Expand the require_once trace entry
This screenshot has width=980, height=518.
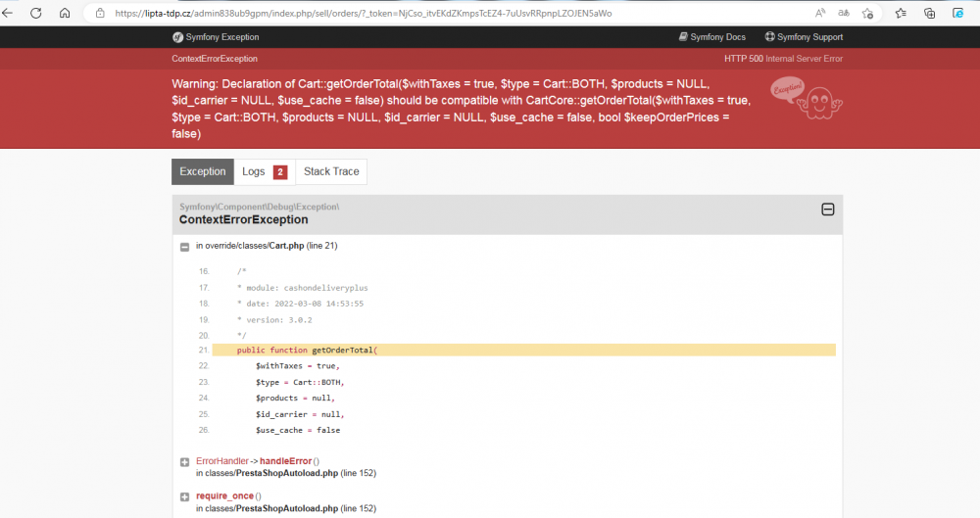click(x=184, y=496)
